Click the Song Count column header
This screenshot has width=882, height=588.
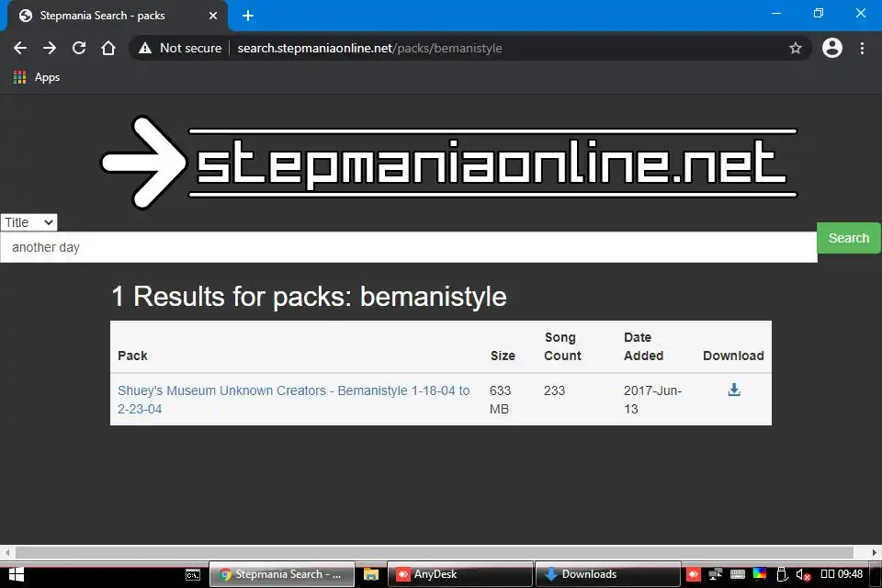562,346
